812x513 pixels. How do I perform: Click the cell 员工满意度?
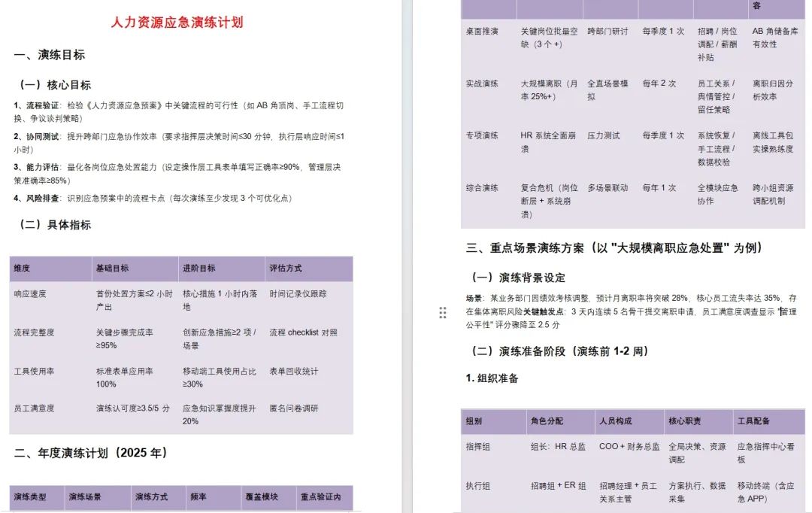(x=34, y=409)
